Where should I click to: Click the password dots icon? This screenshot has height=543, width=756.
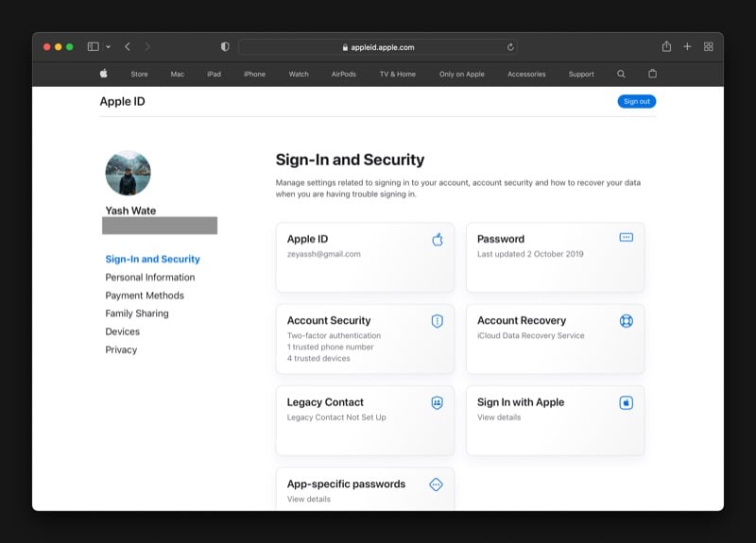pyautogui.click(x=626, y=238)
